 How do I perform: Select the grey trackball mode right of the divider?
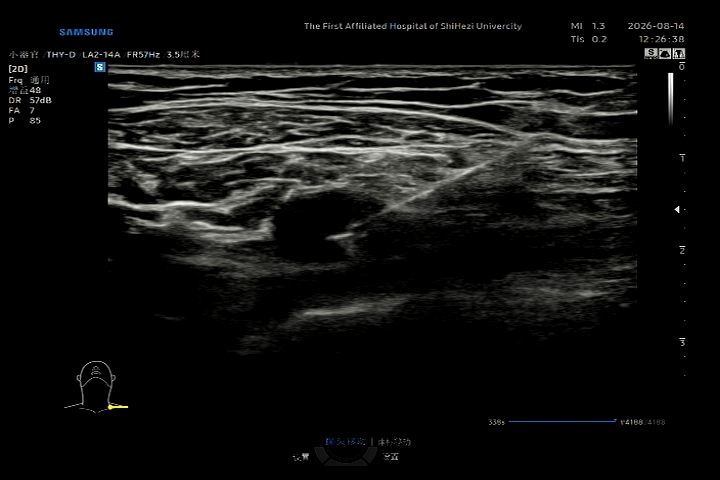(x=394, y=442)
